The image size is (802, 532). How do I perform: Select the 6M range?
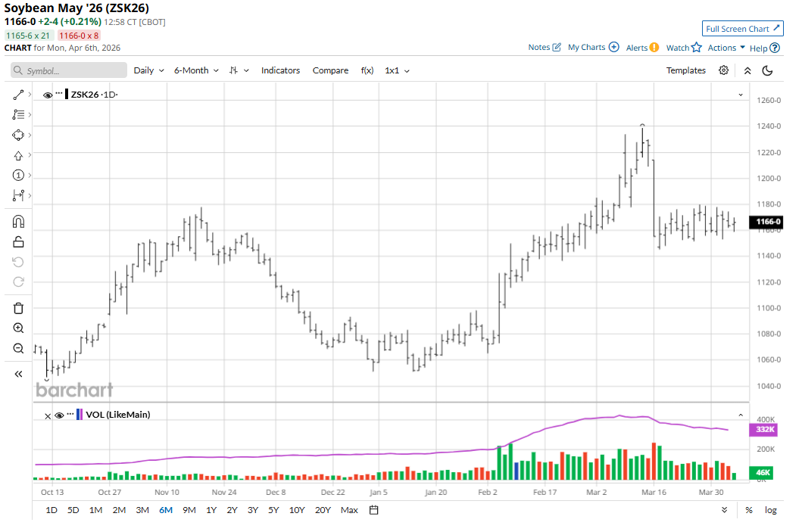(166, 510)
